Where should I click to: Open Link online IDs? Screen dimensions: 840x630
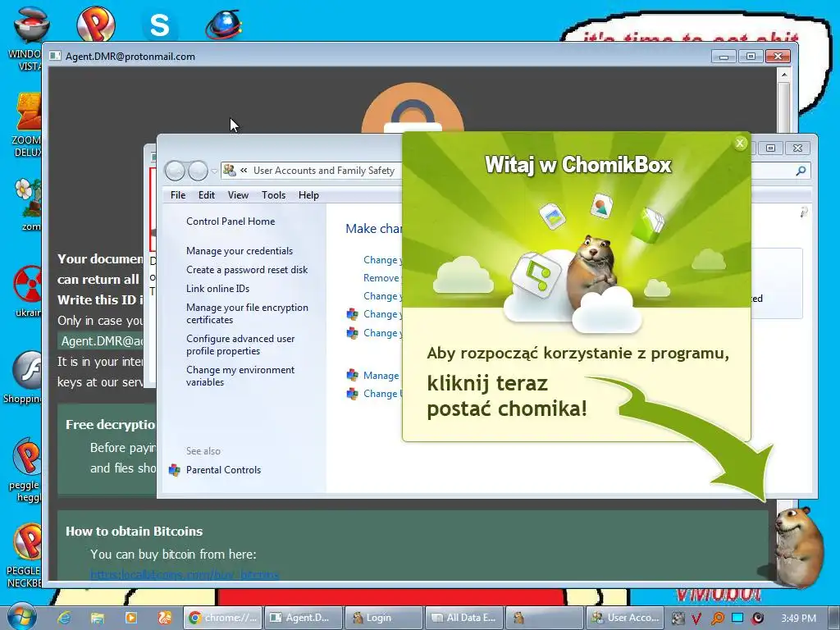pos(217,288)
